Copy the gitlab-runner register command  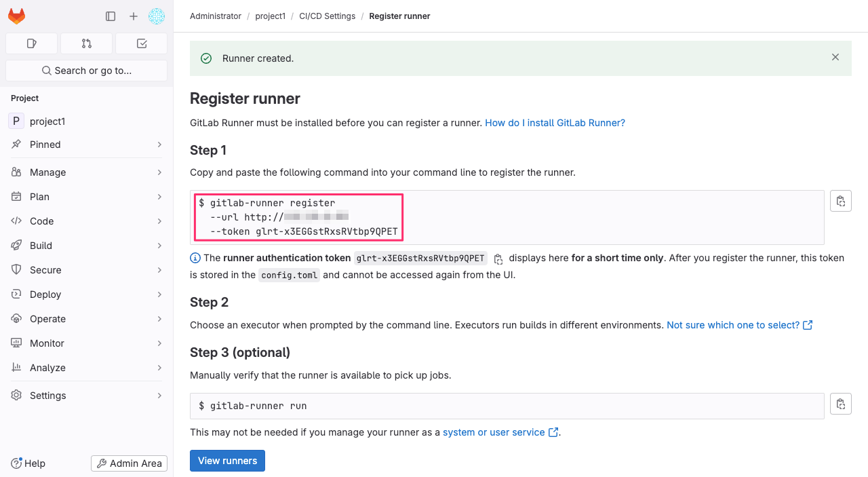[x=841, y=201]
